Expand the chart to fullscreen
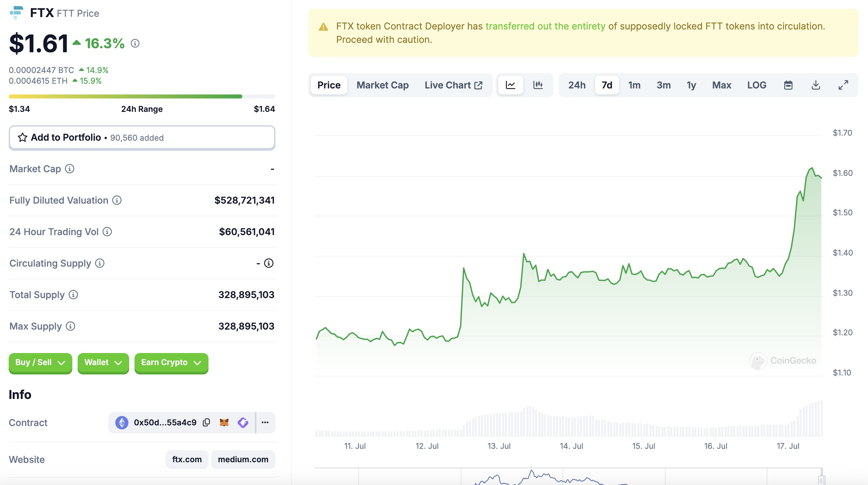Viewport: 868px width, 485px height. point(843,85)
